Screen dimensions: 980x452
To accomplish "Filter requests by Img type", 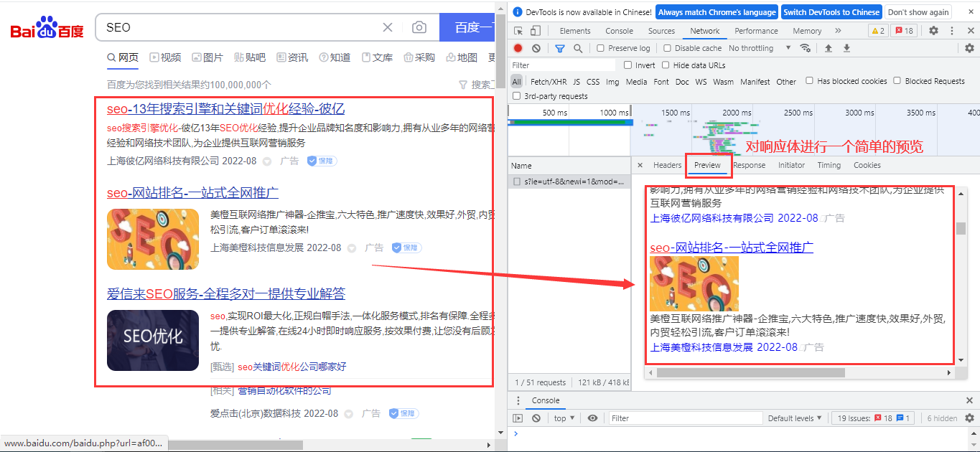I will (612, 82).
